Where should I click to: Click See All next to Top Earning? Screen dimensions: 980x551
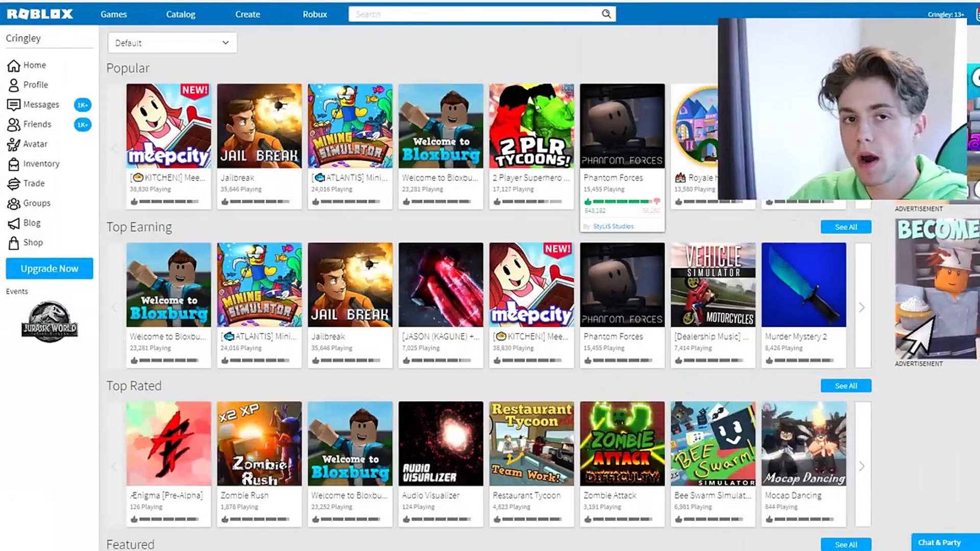(846, 227)
